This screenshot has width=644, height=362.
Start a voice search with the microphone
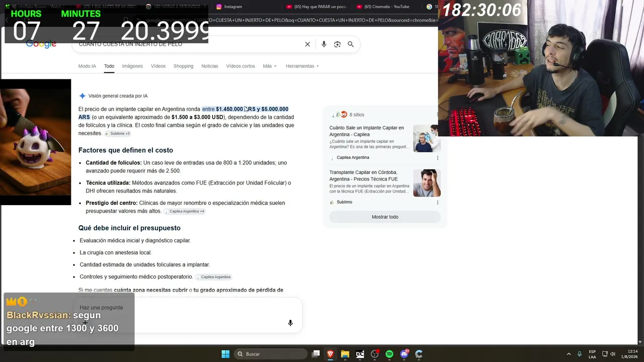324,44
